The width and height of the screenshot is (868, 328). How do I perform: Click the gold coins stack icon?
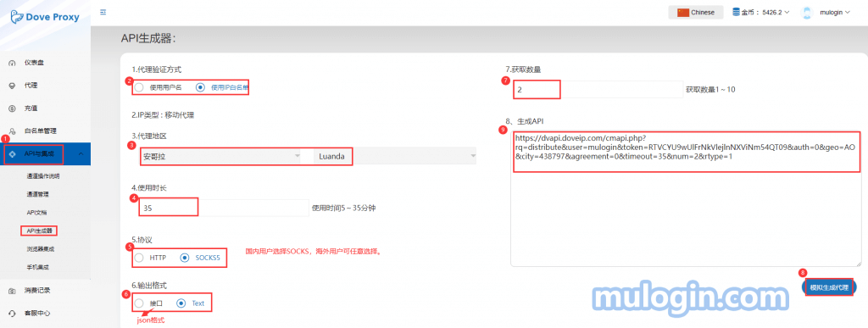click(737, 12)
